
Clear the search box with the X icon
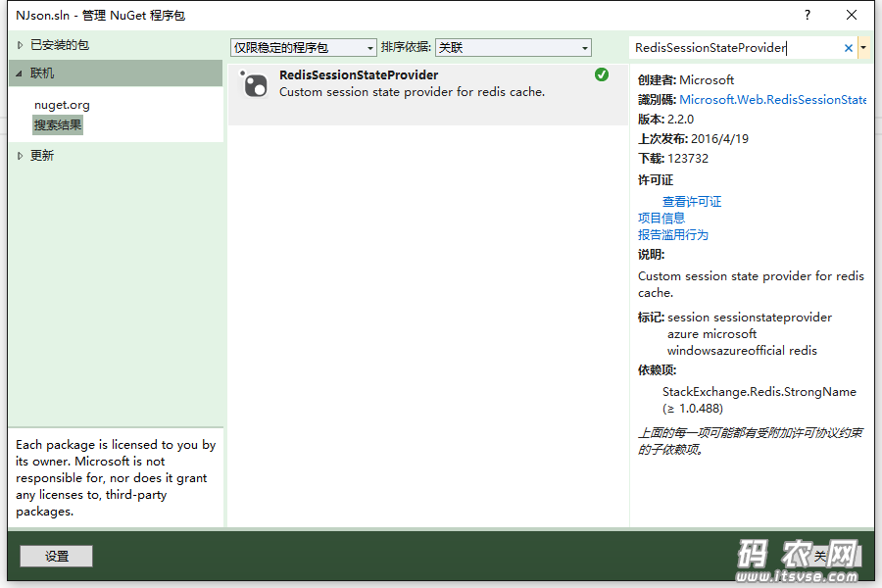point(849,48)
